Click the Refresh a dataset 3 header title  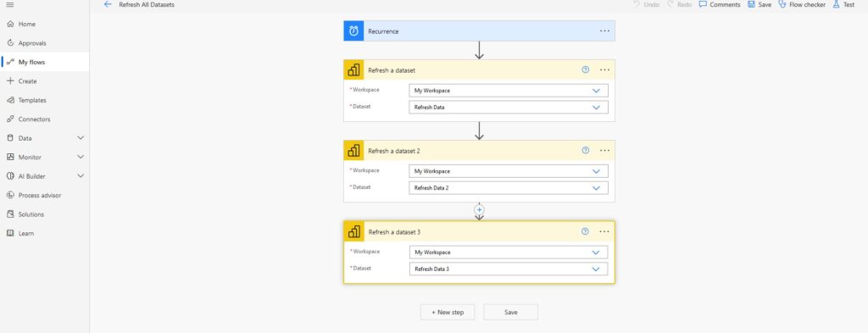pyautogui.click(x=394, y=232)
